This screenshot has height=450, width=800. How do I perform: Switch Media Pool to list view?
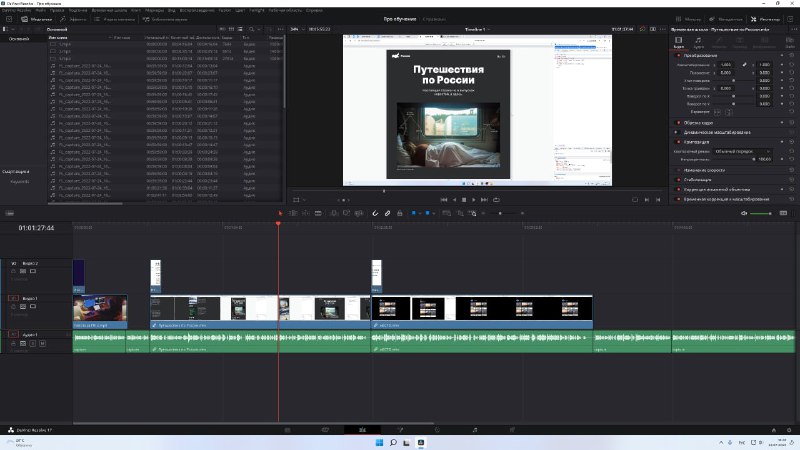click(x=240, y=29)
